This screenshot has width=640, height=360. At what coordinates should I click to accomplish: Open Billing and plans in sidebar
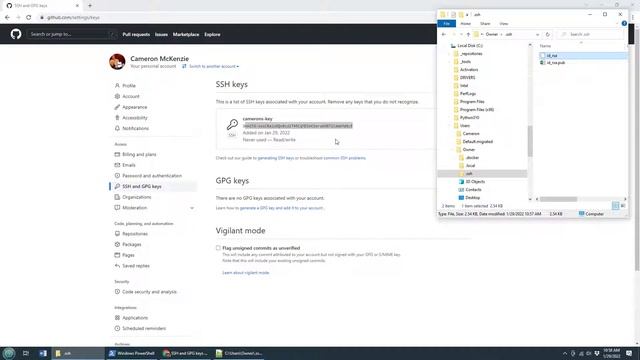coord(139,154)
